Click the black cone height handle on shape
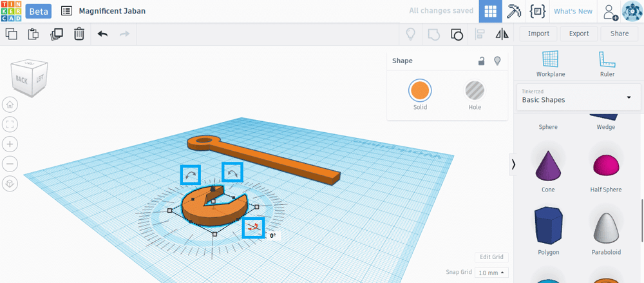This screenshot has height=283, width=644. point(213,188)
